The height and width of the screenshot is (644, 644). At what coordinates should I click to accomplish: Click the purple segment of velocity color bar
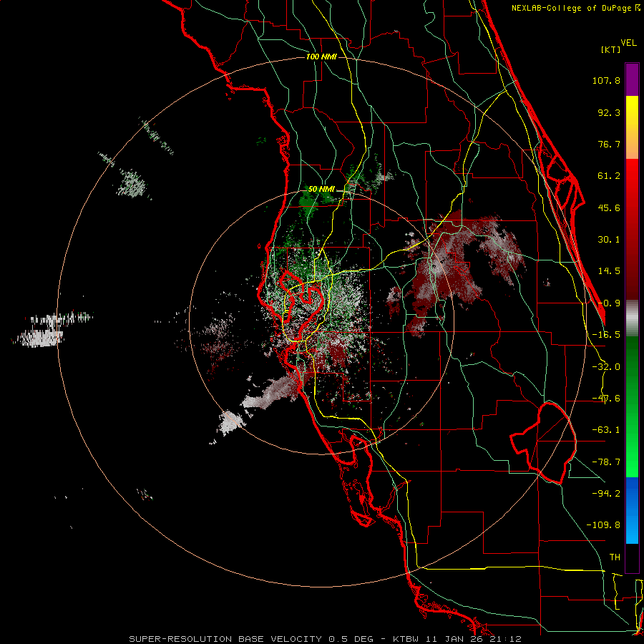click(632, 79)
